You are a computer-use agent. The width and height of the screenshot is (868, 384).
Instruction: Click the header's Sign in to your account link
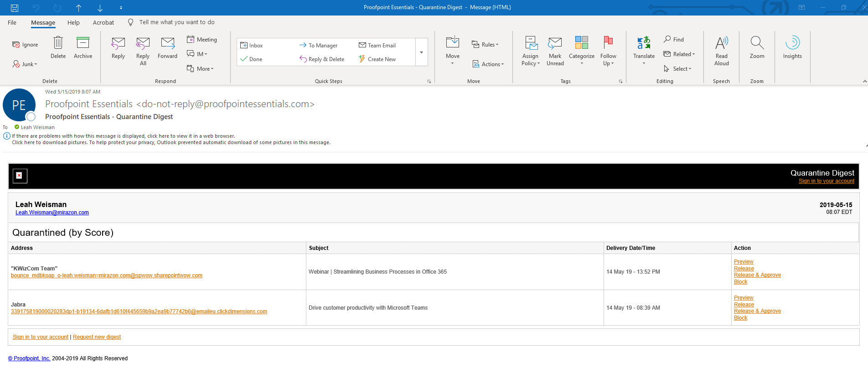[x=827, y=181]
